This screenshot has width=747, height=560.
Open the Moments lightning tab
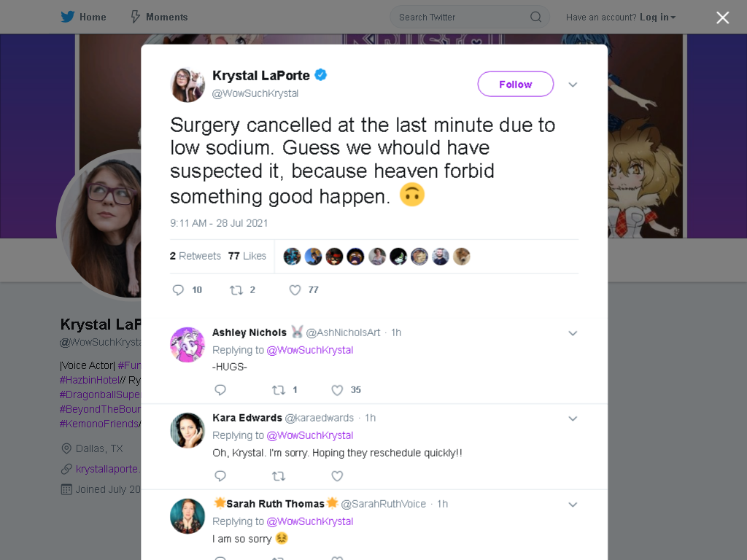coord(159,17)
